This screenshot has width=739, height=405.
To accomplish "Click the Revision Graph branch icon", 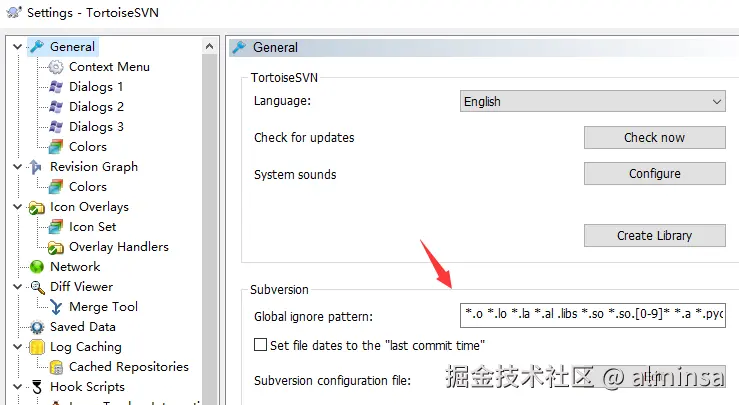I will (36, 167).
